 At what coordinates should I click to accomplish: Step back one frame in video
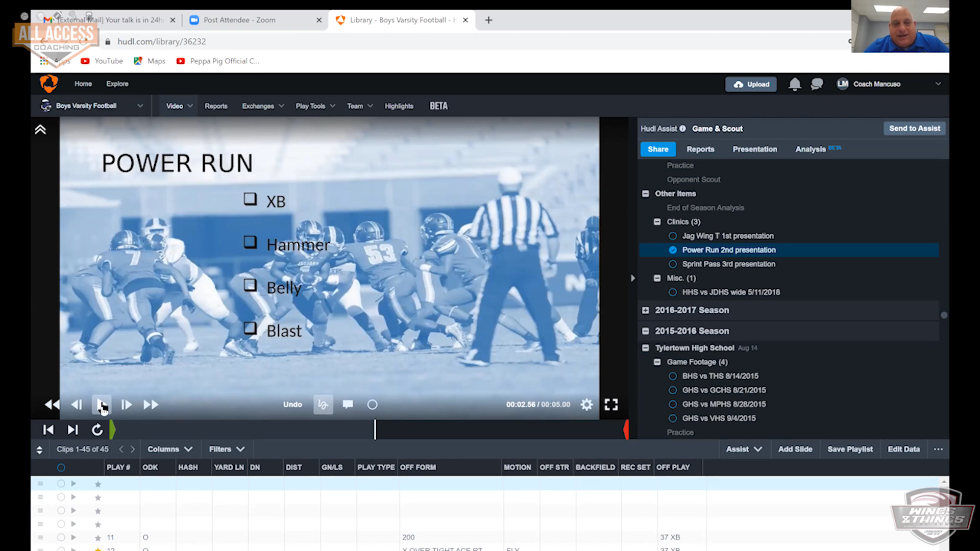click(x=77, y=405)
